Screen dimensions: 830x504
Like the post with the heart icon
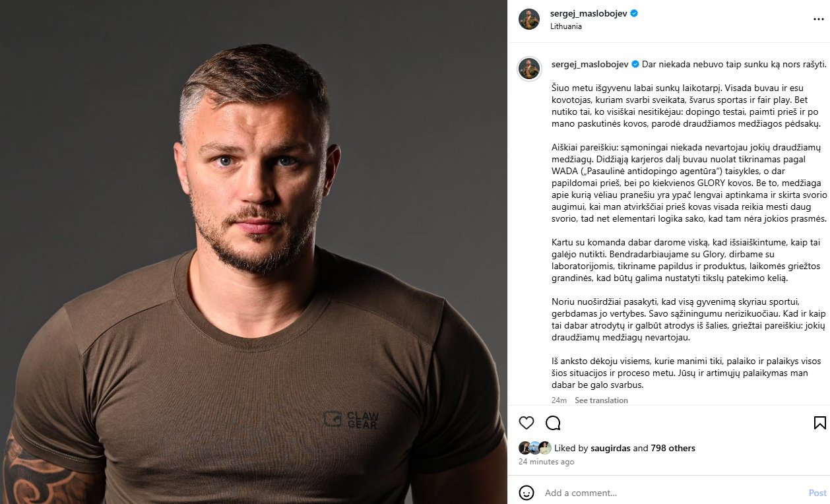[x=526, y=423]
